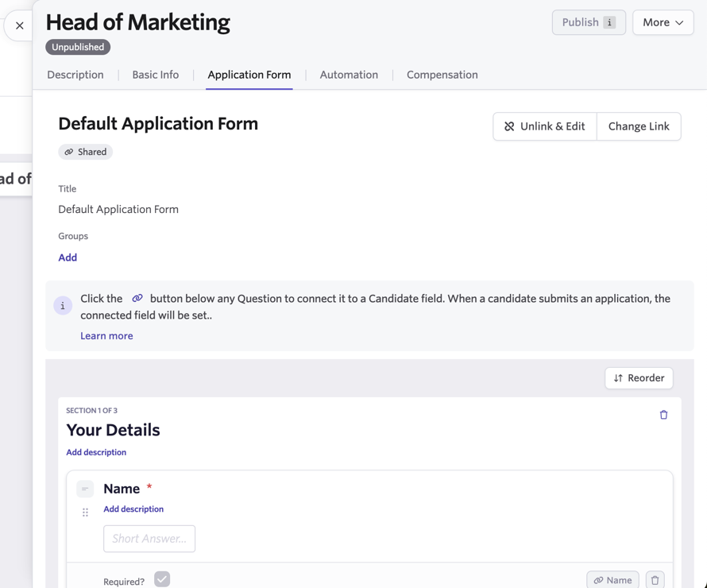Open the Compensation tab

442,75
